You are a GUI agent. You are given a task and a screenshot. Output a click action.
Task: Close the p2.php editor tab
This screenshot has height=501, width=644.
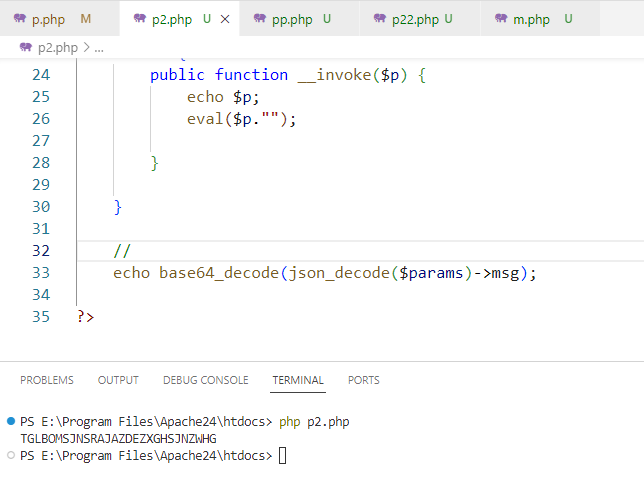coord(224,19)
